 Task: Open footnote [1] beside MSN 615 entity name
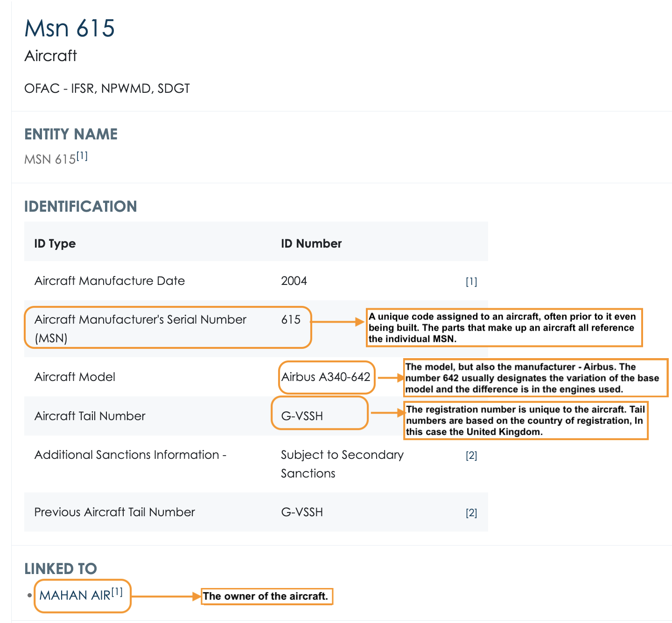click(82, 156)
